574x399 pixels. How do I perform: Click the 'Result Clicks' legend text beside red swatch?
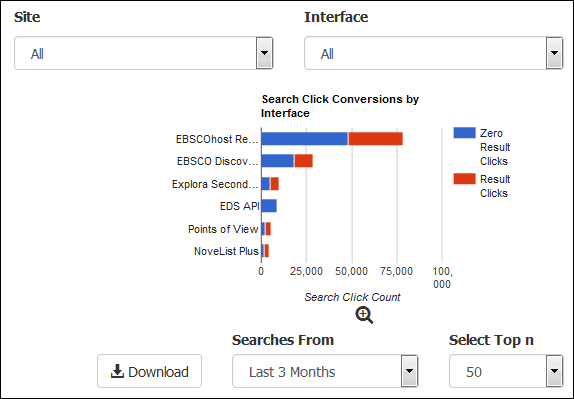tap(495, 186)
